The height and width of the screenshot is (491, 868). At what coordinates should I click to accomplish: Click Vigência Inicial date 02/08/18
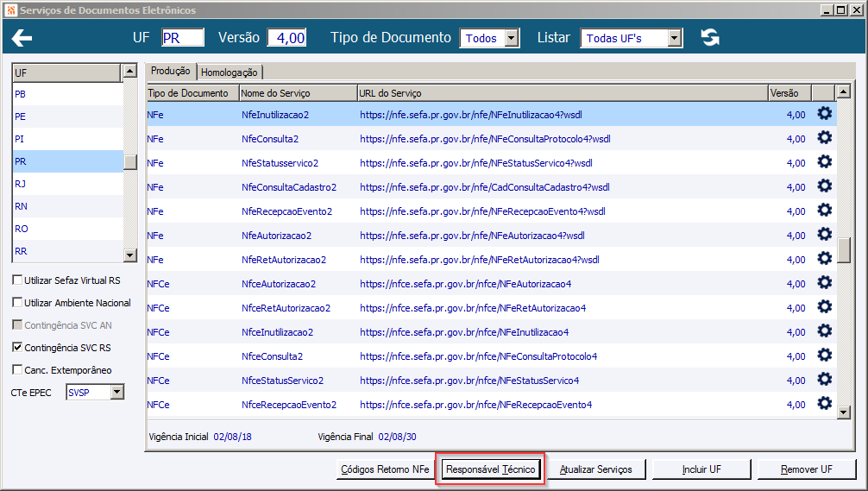click(232, 437)
